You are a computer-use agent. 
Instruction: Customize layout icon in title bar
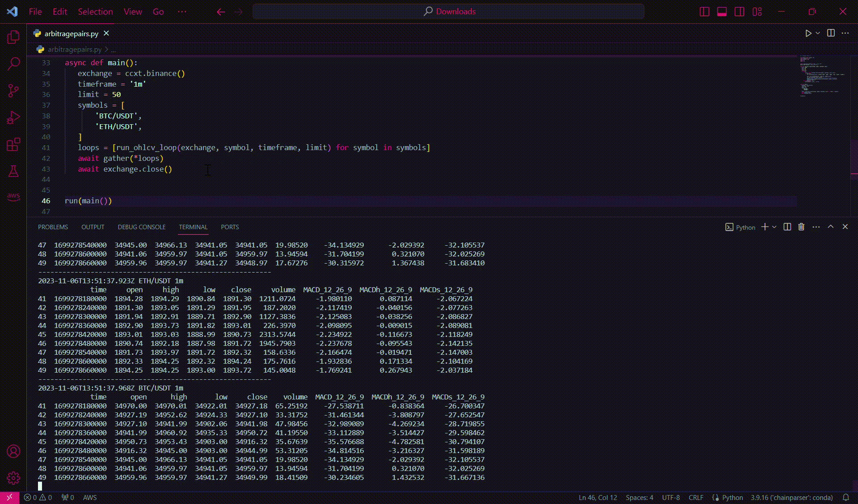757,12
